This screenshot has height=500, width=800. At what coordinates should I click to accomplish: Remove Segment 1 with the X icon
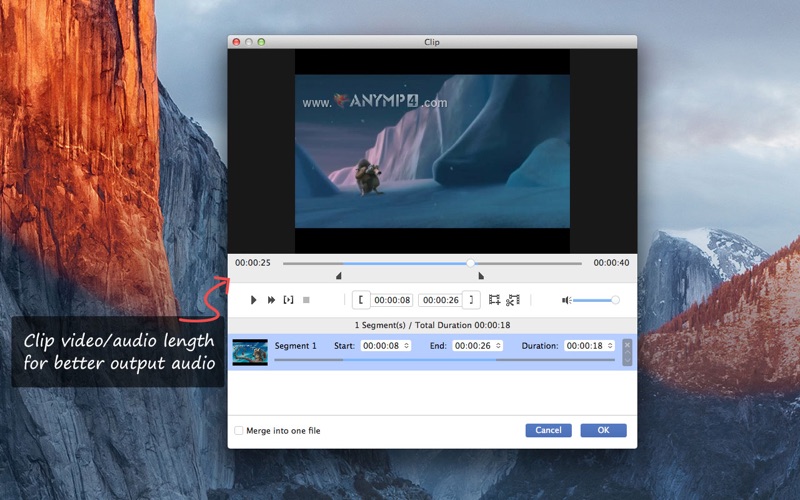coord(627,345)
